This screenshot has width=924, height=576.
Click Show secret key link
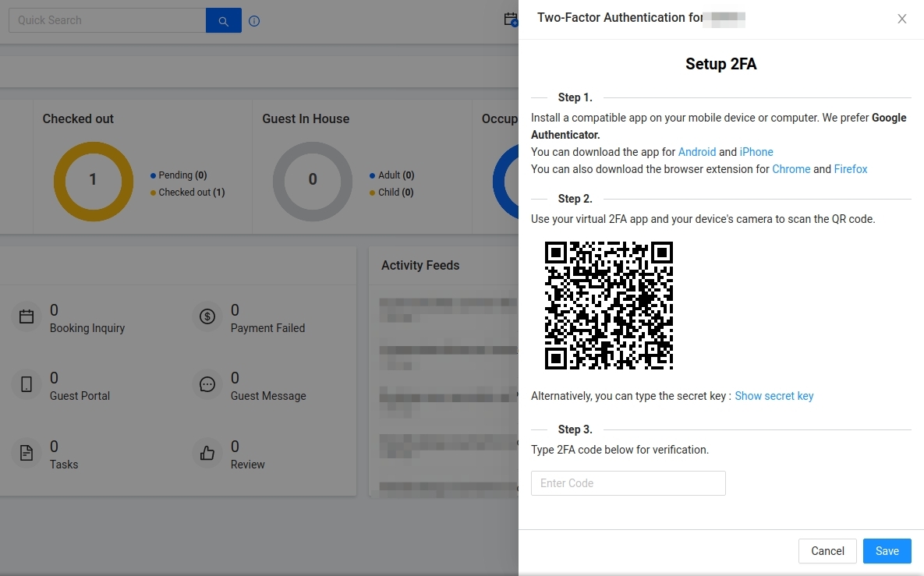(x=774, y=396)
